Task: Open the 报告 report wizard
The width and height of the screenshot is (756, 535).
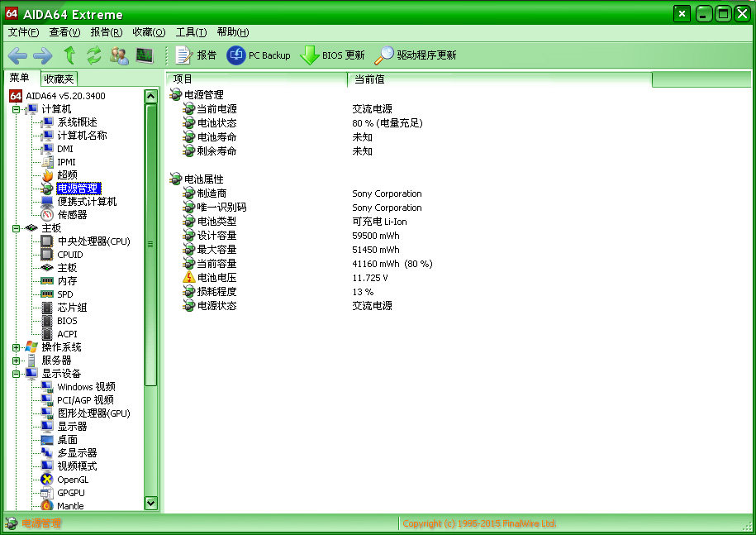Action: pyautogui.click(x=196, y=55)
